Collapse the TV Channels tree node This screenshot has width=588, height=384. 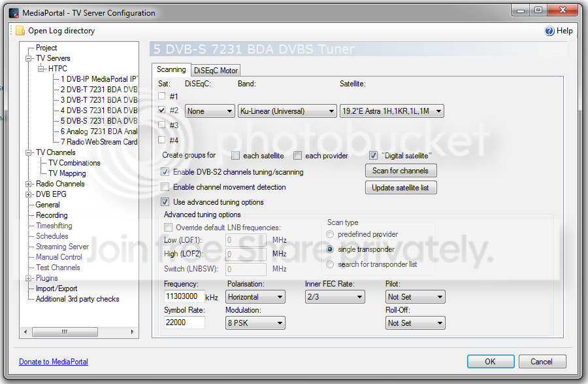point(29,153)
